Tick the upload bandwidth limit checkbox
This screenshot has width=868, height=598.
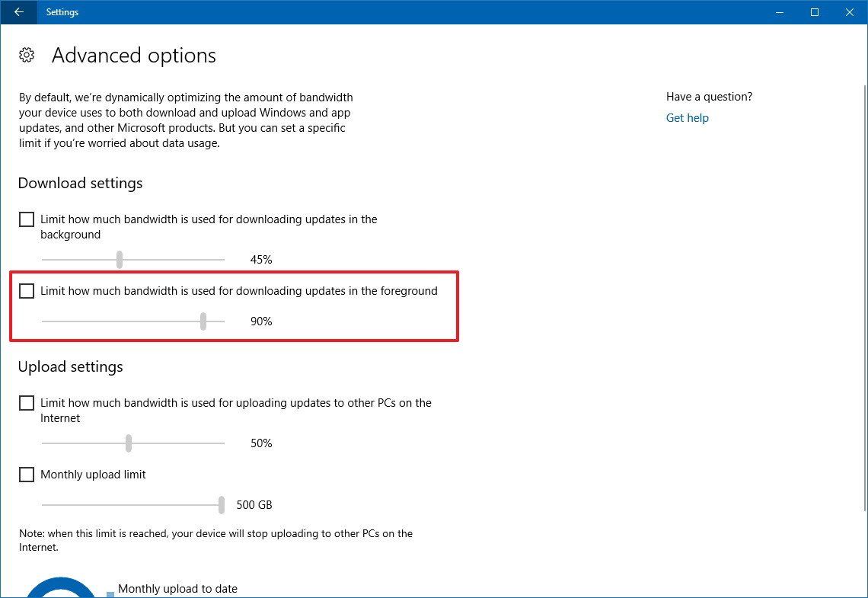tap(27, 403)
